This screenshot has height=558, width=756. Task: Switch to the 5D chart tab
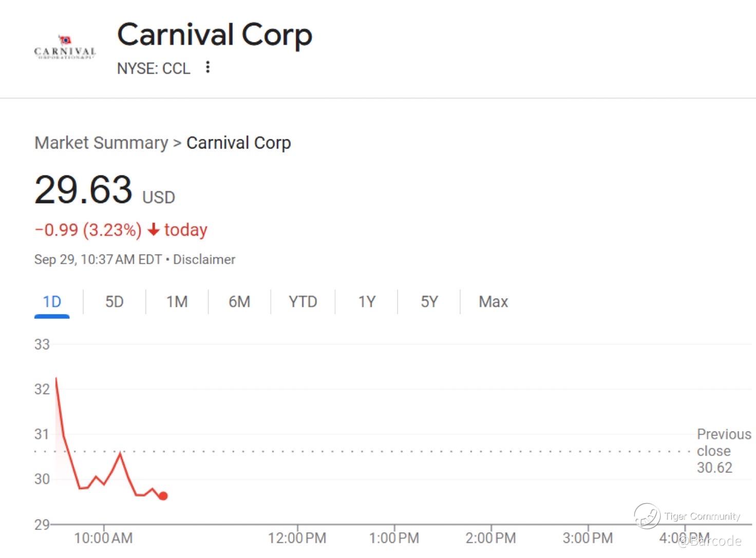click(x=114, y=302)
